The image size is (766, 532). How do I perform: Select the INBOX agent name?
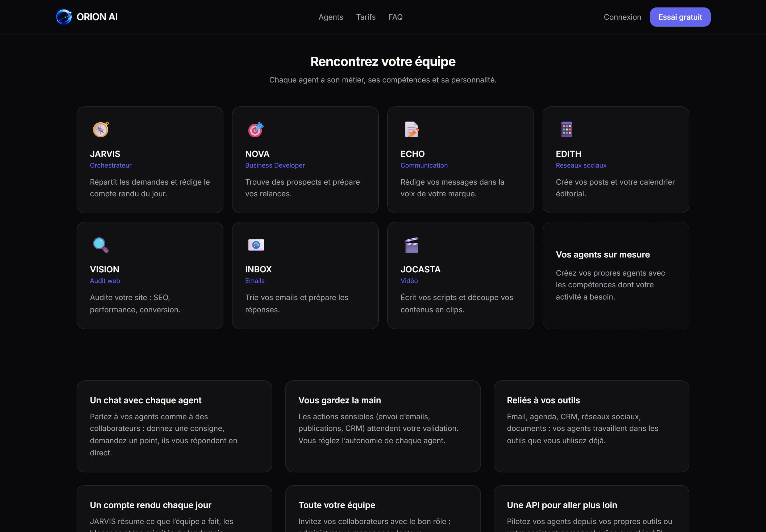pos(258,269)
